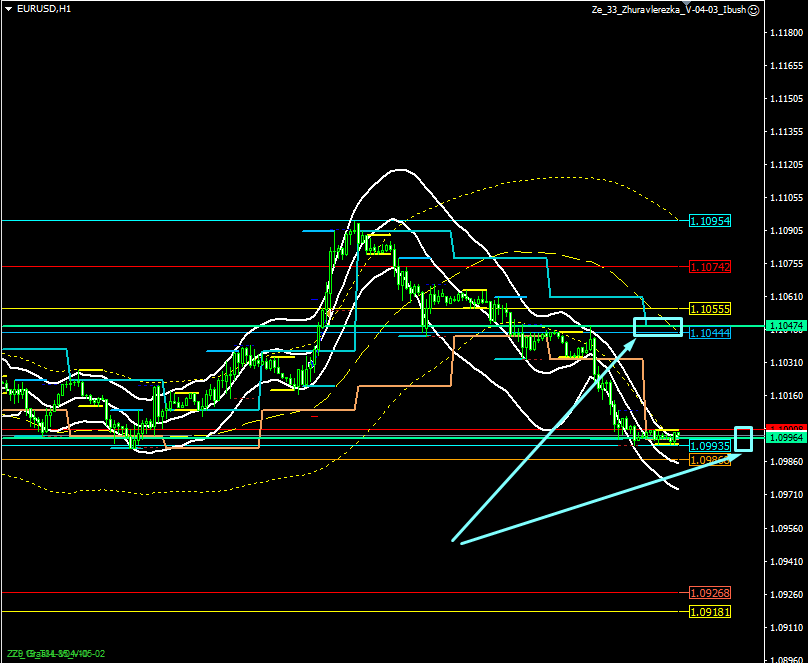Select the blue 1.10444 level label
Screen dimensions: 808x663
(x=710, y=333)
